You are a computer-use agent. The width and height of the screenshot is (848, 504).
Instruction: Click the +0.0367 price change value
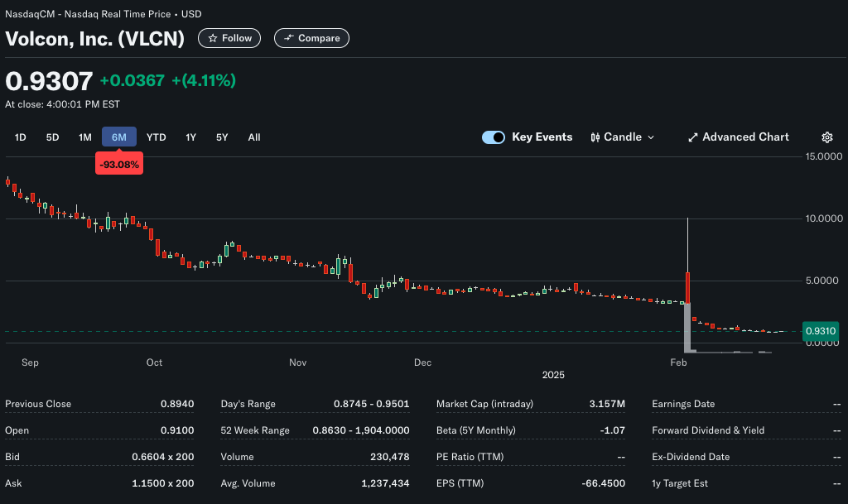pyautogui.click(x=132, y=80)
